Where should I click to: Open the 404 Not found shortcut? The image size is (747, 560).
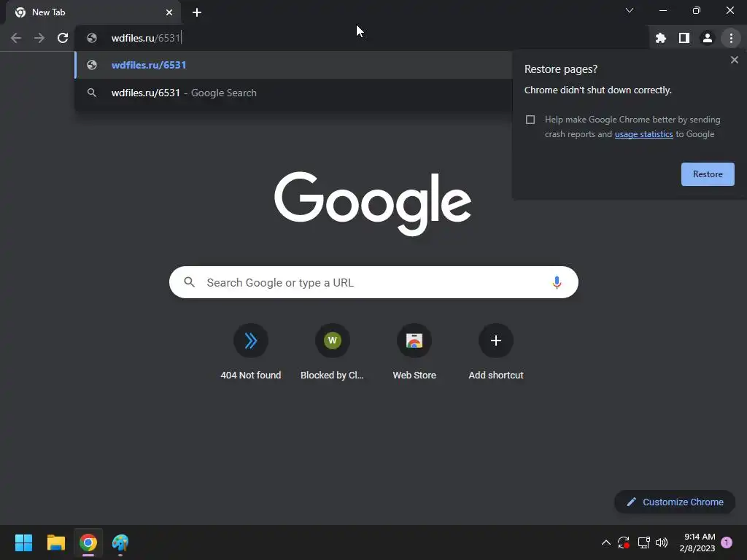coord(251,352)
